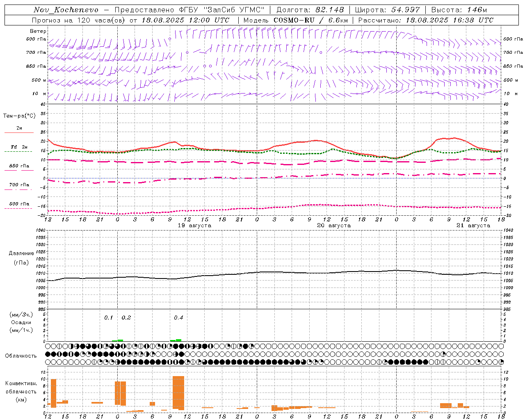Click the 10 м wind level label on left
This screenshot has width=525, height=420.
(x=39, y=94)
